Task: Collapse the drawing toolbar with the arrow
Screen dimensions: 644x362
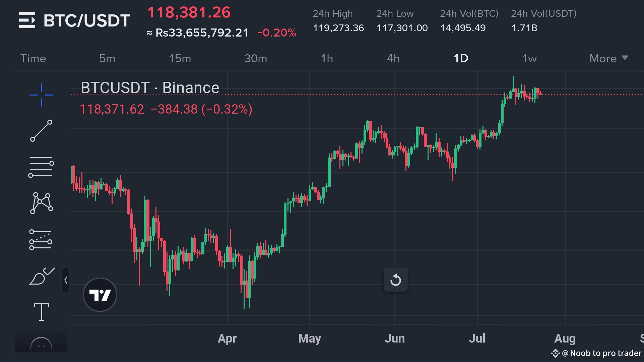Action: 66,280
